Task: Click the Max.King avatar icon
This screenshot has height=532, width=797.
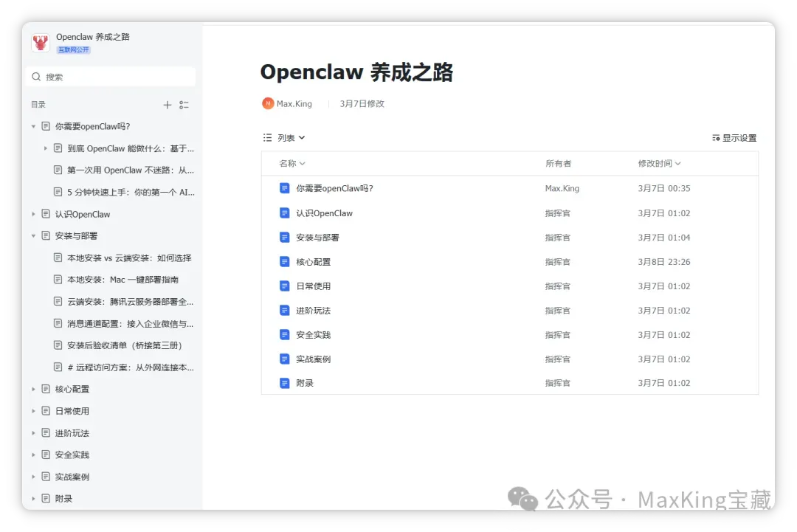Action: click(268, 103)
